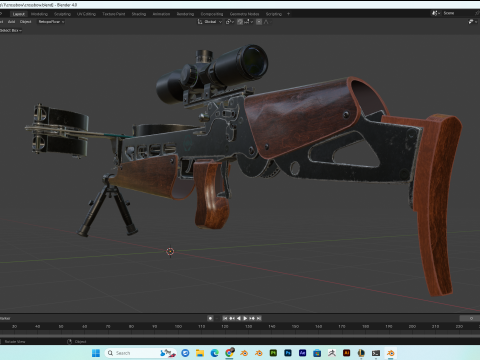
Task: Open the blue round app in taskbar
Action: point(185,353)
